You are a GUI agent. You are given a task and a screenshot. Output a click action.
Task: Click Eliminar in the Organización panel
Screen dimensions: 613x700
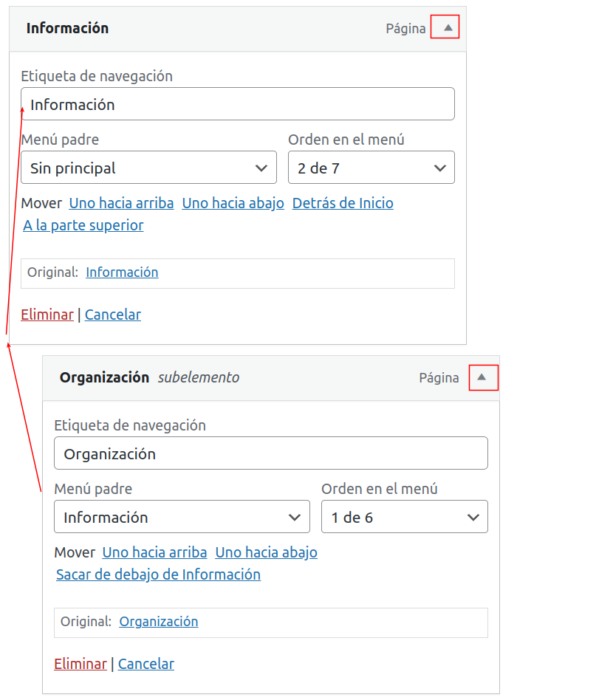pyautogui.click(x=81, y=664)
